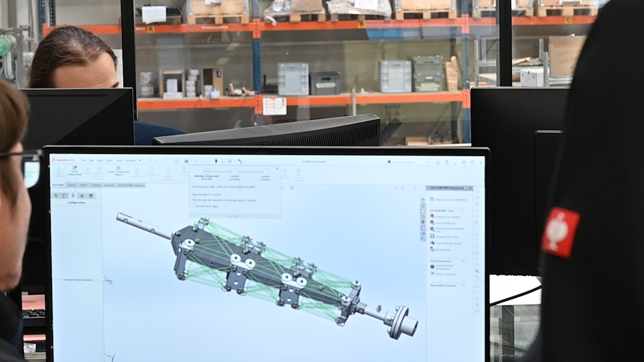The image size is (644, 362).
Task: Collapse the SOLIDWORKS Tools section
Action: 464,211
